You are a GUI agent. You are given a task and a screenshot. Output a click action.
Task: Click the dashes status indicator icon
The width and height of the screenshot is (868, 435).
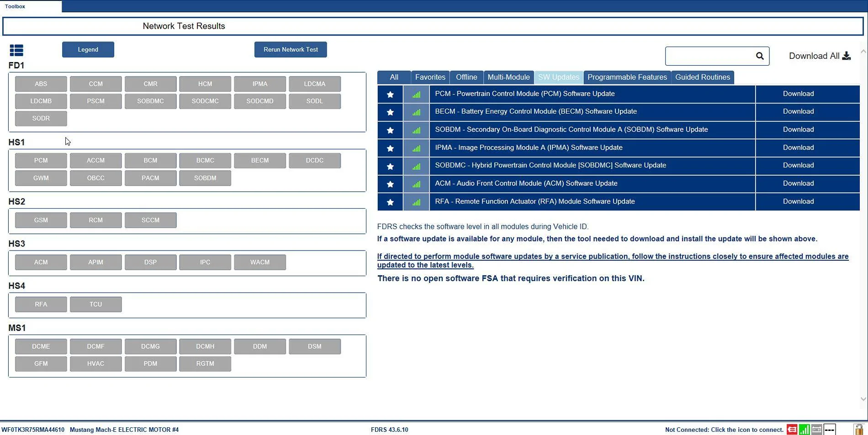(830, 430)
